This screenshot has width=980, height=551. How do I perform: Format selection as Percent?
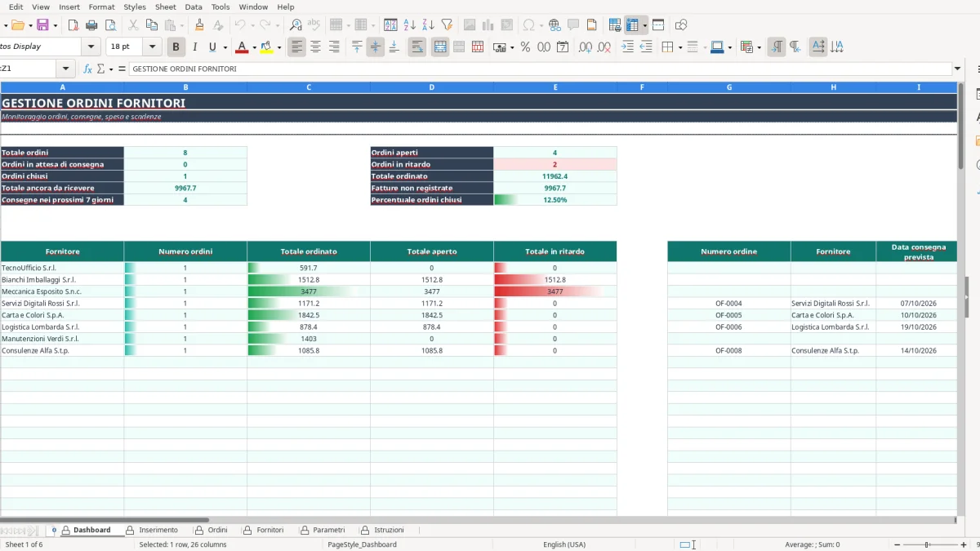click(525, 47)
